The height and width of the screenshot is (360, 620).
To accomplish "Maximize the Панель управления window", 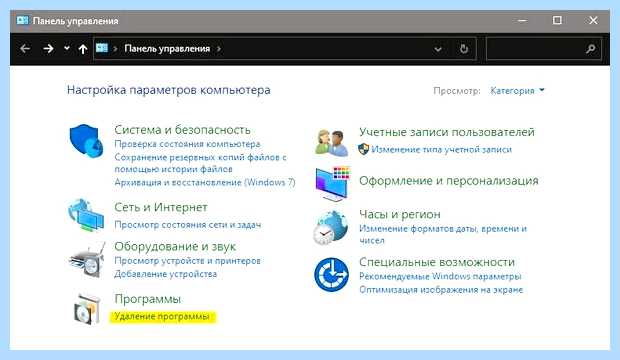I will click(557, 20).
